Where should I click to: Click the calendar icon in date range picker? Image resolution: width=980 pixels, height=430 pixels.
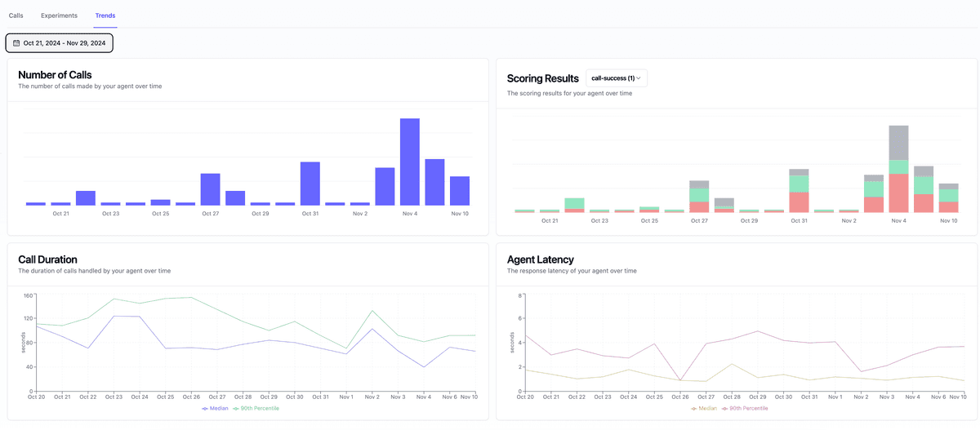16,43
